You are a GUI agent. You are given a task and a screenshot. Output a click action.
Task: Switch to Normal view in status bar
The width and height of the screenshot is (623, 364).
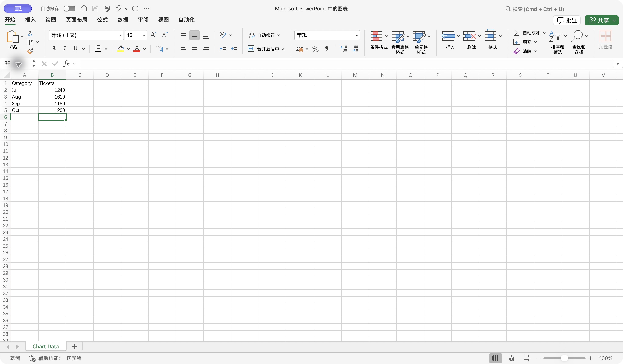click(x=495, y=358)
